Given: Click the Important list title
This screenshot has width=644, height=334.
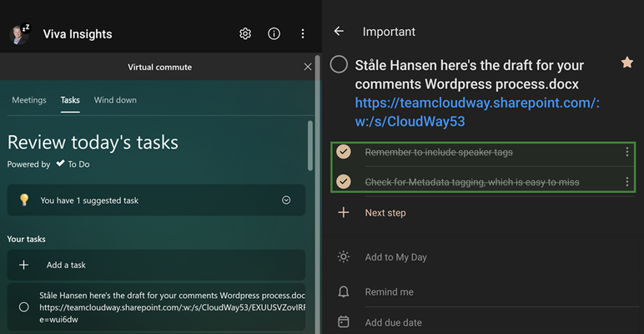Looking at the screenshot, I should pyautogui.click(x=389, y=32).
